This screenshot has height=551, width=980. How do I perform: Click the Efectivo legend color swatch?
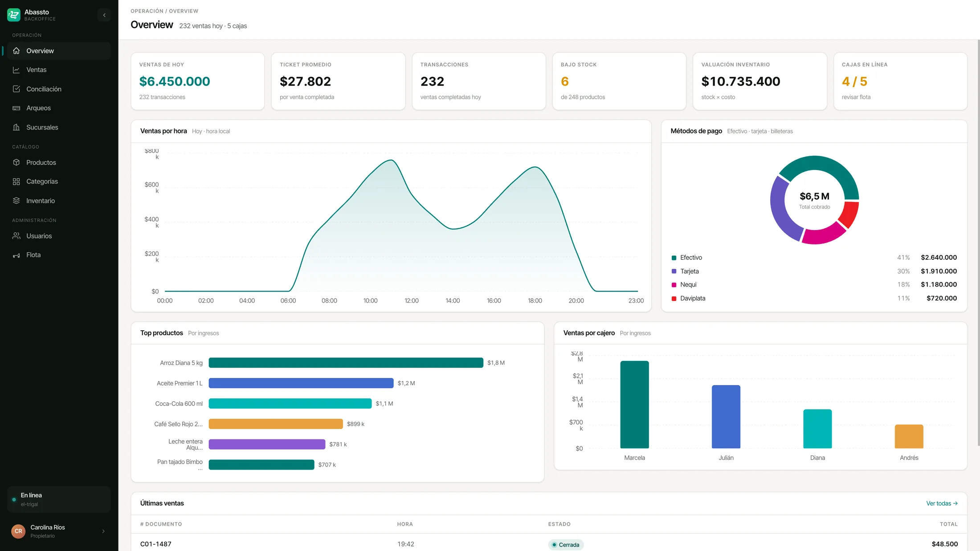[x=674, y=258]
